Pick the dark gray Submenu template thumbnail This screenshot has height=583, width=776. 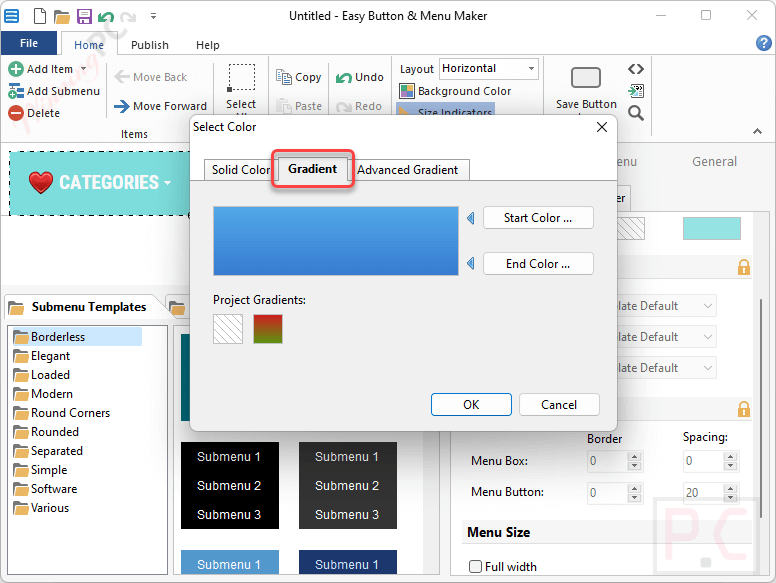347,485
